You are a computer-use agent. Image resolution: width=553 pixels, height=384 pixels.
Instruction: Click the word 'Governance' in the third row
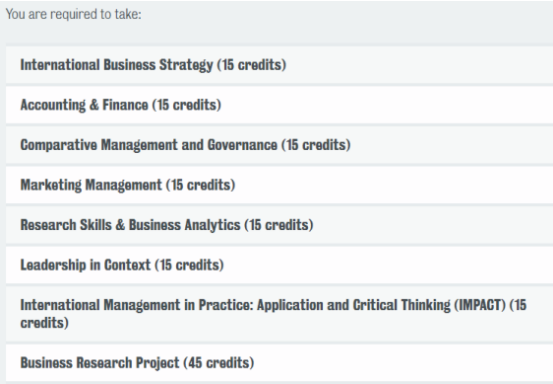pyautogui.click(x=242, y=145)
